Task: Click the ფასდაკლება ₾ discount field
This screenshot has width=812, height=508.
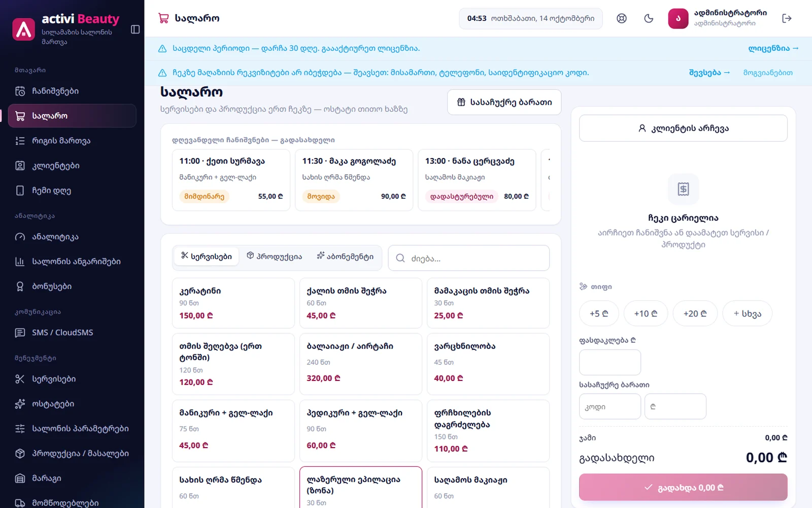Action: [x=610, y=362]
